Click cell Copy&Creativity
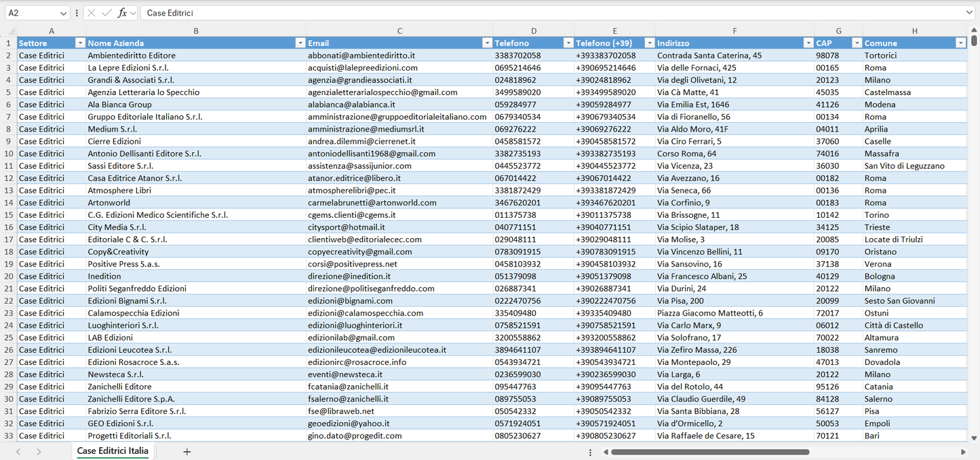Image resolution: width=980 pixels, height=460 pixels. coord(196,252)
